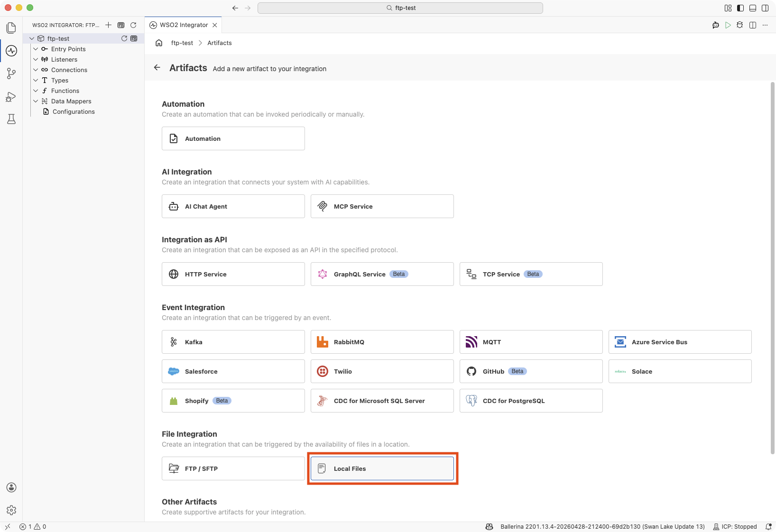
Task: Close the WSO2 Integrator tab
Action: click(x=215, y=25)
